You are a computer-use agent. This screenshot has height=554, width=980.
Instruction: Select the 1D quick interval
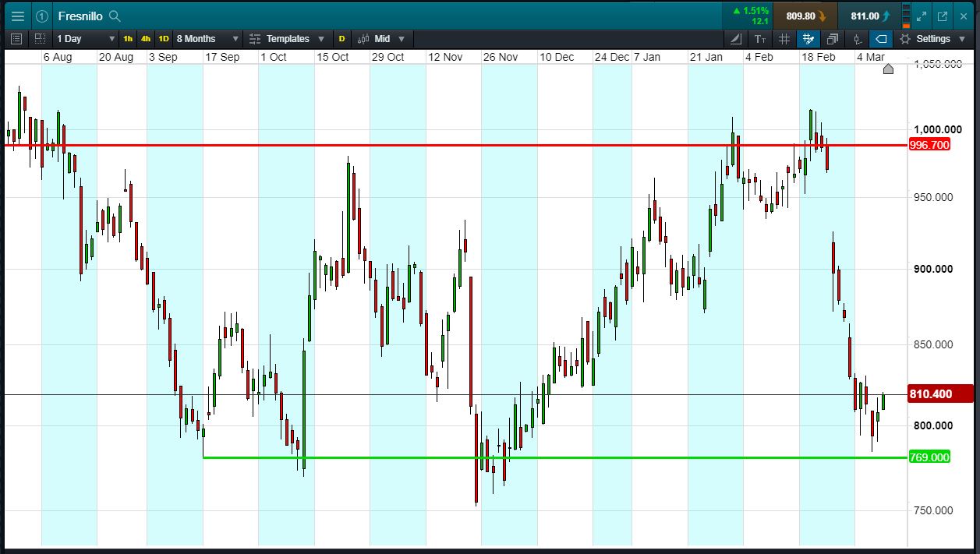coord(164,38)
